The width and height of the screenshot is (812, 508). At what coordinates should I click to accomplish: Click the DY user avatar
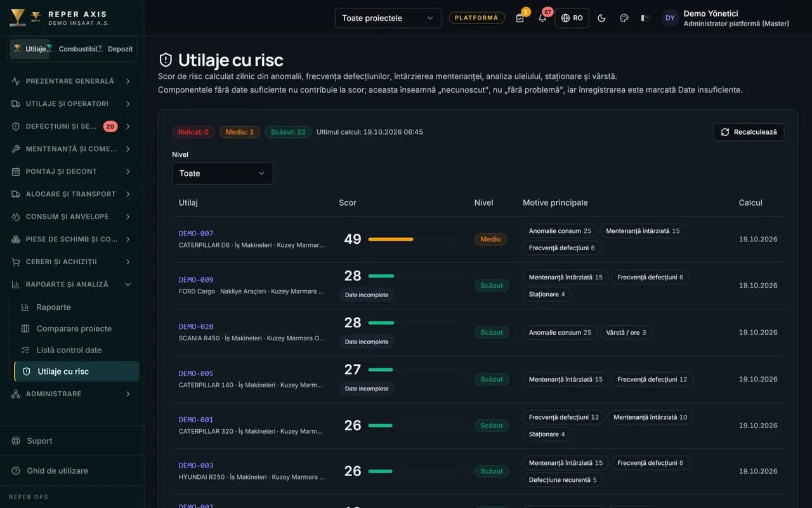click(670, 18)
